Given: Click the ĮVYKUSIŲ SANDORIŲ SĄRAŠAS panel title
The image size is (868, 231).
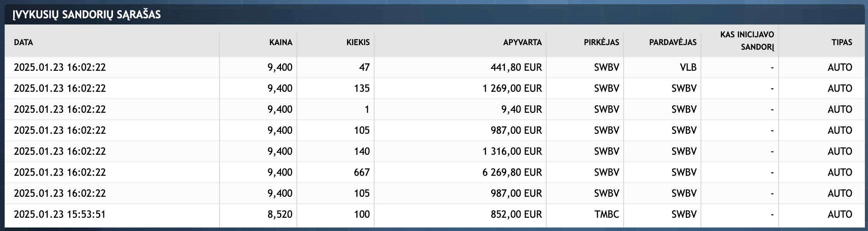Looking at the screenshot, I should (x=87, y=15).
